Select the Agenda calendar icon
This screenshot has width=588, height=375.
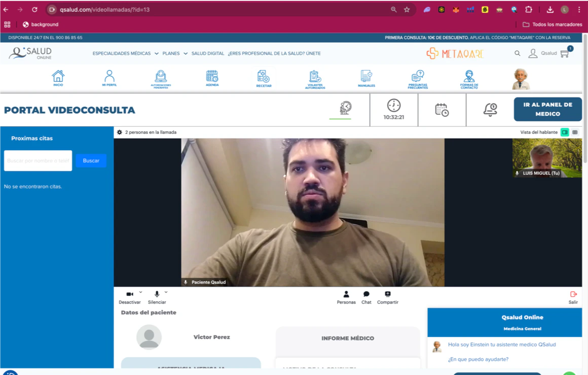pyautogui.click(x=212, y=77)
